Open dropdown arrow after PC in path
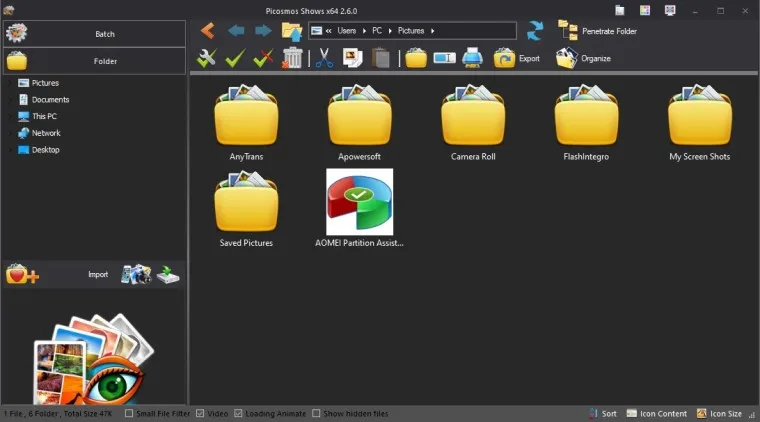This screenshot has height=422, width=760. pyautogui.click(x=390, y=31)
